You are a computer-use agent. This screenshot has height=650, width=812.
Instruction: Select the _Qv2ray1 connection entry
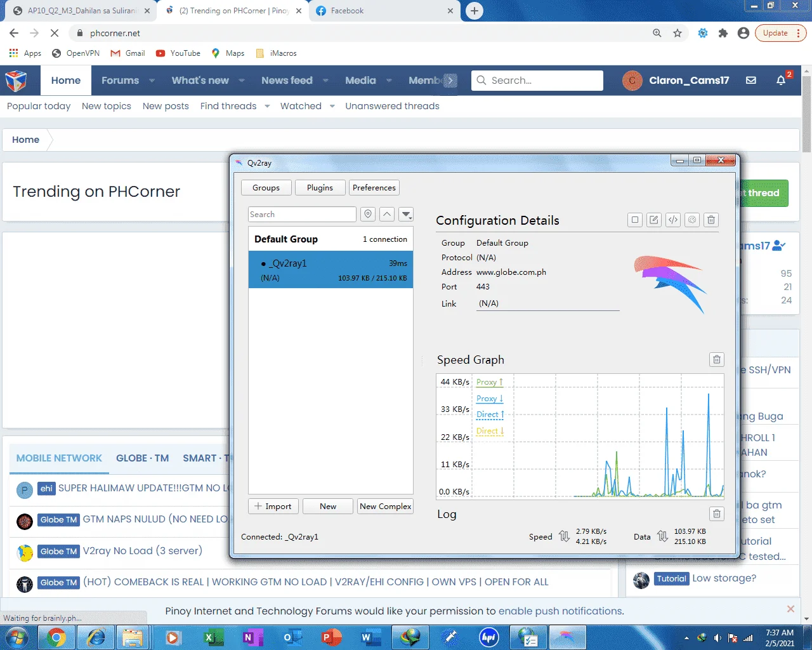pyautogui.click(x=331, y=270)
